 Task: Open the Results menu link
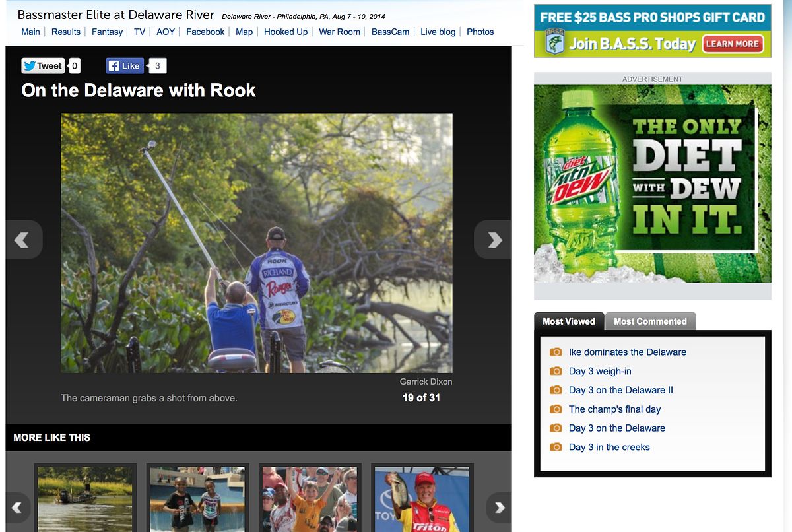click(66, 32)
